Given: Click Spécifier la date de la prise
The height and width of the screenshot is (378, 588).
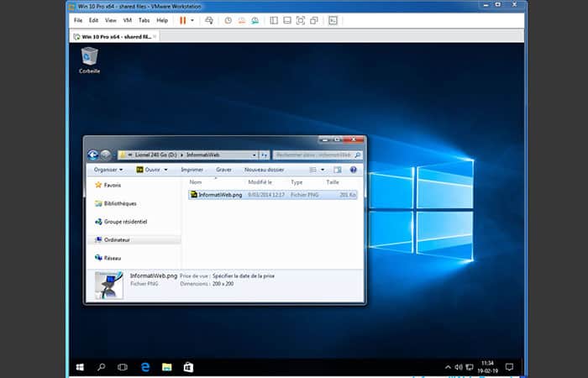Looking at the screenshot, I should click(x=244, y=276).
